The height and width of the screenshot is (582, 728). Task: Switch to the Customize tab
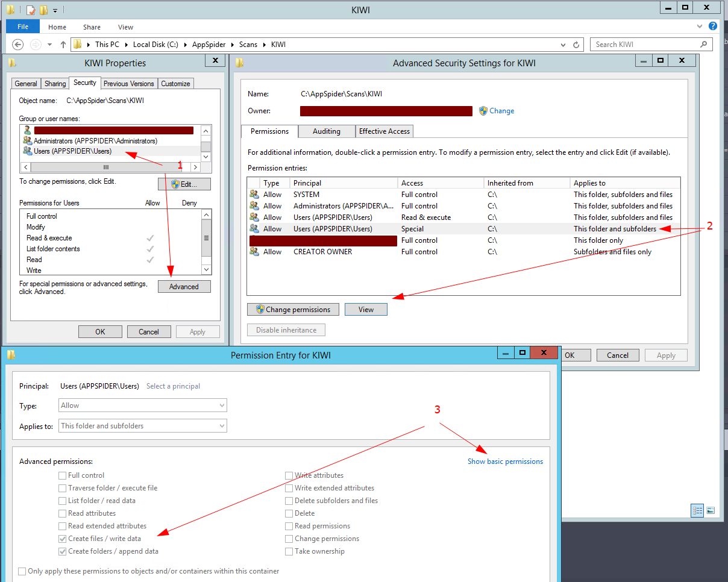[175, 84]
